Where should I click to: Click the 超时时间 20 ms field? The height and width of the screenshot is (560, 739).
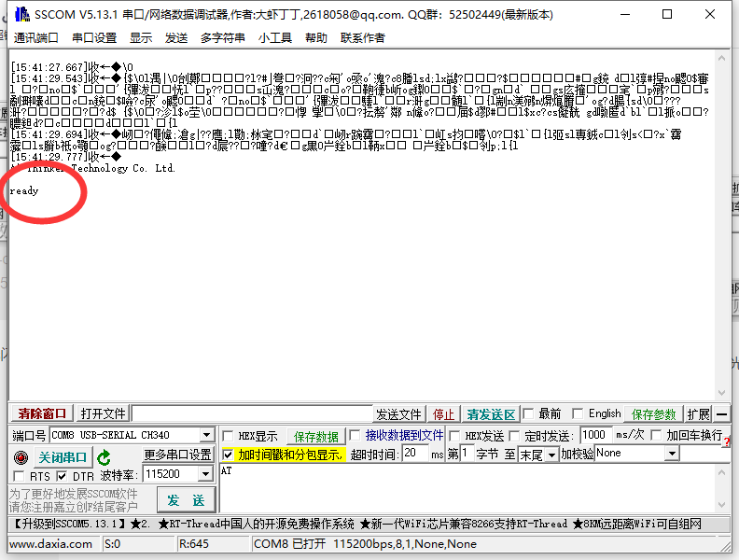pos(415,454)
